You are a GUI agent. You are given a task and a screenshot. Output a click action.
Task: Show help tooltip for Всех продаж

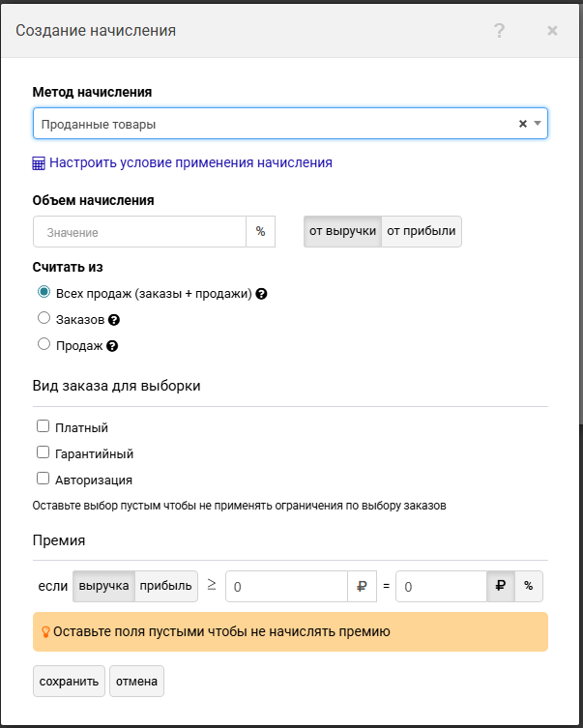261,294
